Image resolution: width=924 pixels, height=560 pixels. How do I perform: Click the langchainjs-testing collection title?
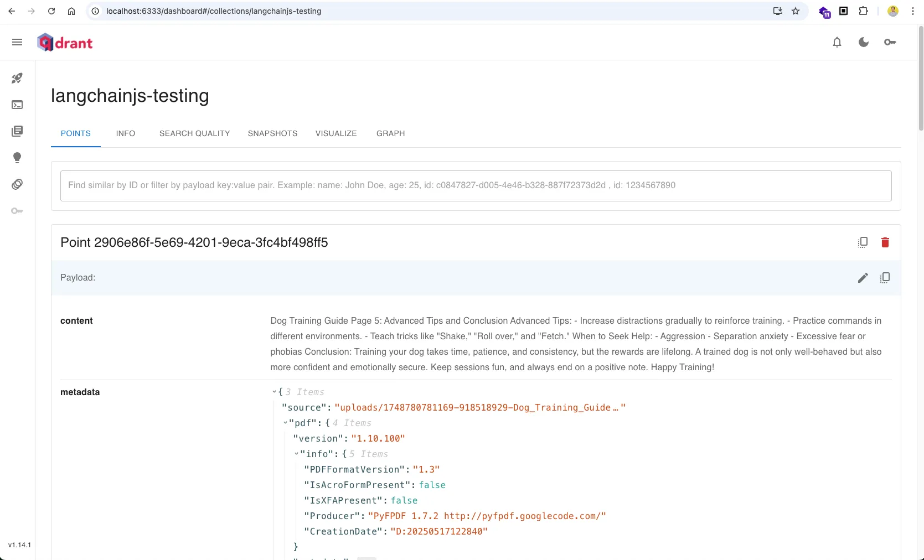[130, 96]
